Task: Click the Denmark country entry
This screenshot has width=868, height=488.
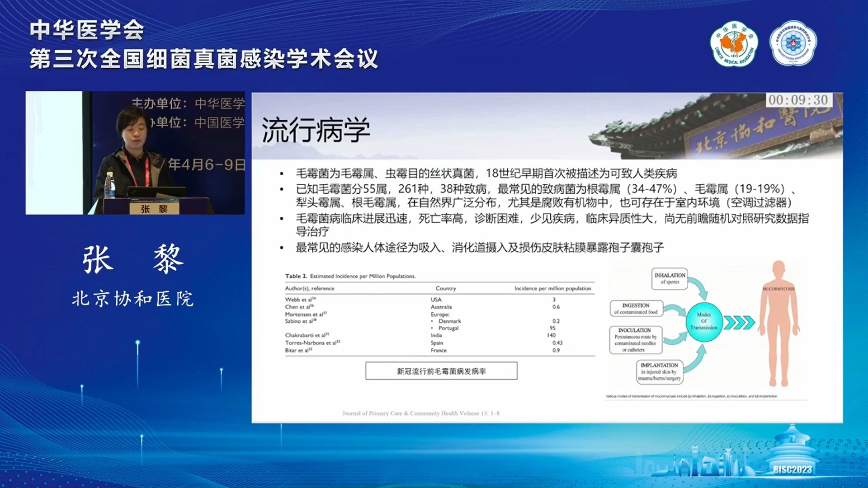Action: coord(449,321)
